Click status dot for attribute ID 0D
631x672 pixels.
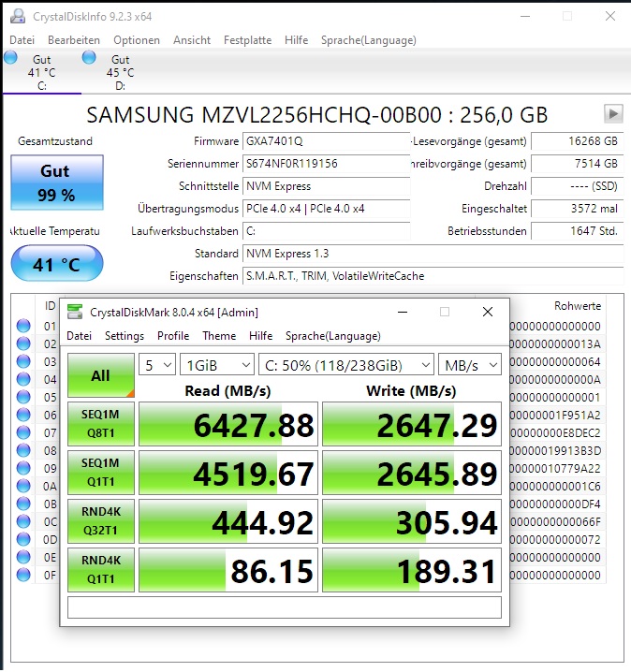click(x=23, y=539)
